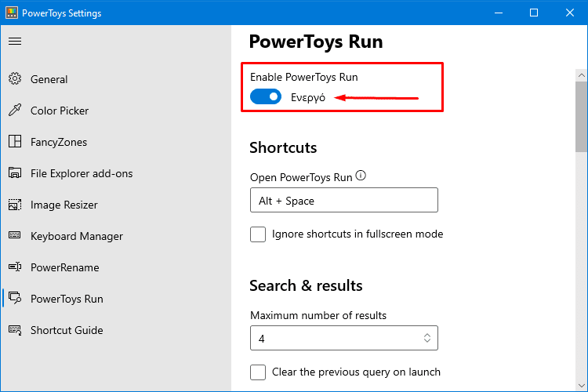Click the Search & results heading
The image size is (588, 392).
[306, 286]
